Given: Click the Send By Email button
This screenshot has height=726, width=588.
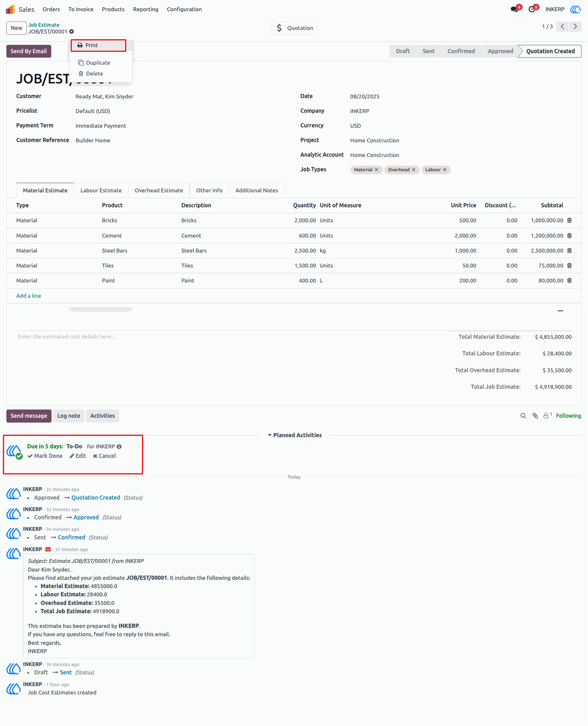Looking at the screenshot, I should pos(29,51).
